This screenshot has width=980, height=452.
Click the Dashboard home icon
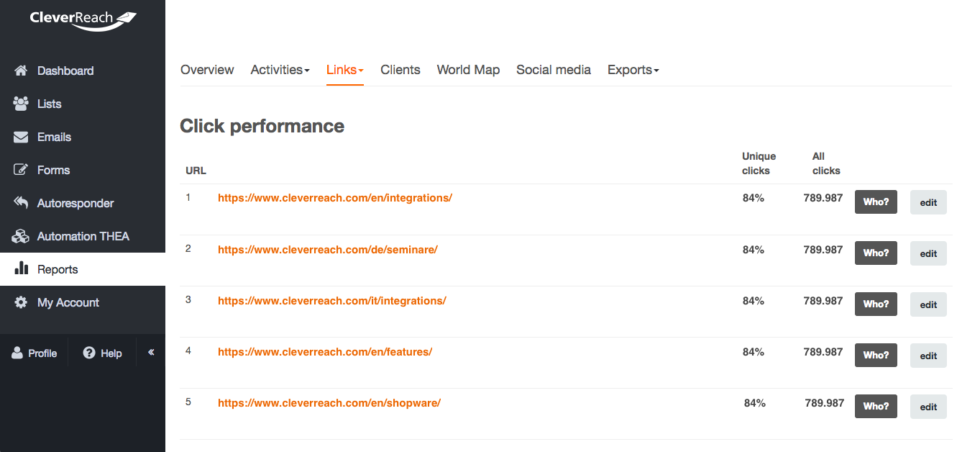pos(21,71)
